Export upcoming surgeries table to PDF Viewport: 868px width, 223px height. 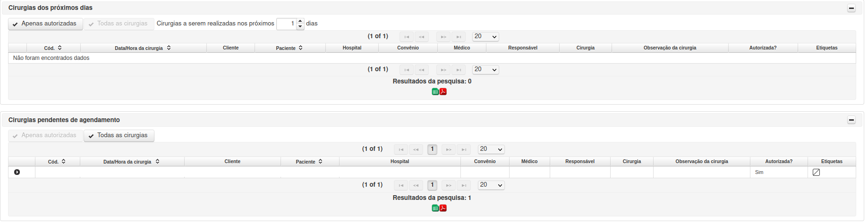tap(443, 91)
